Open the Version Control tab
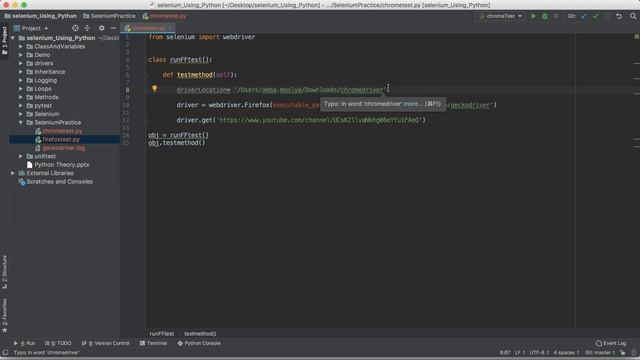 (105, 343)
